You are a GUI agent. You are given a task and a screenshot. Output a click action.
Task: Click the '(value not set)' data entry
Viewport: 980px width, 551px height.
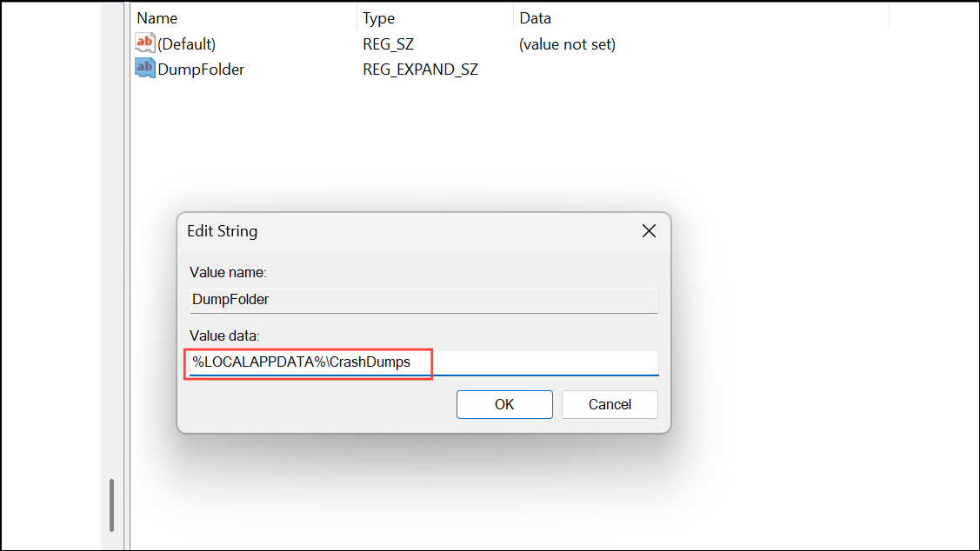click(566, 43)
